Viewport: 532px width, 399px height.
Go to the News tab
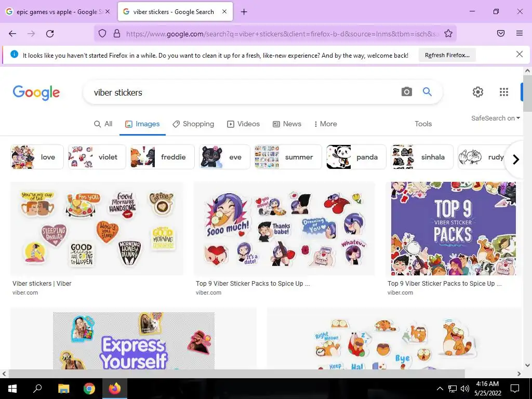coord(287,124)
